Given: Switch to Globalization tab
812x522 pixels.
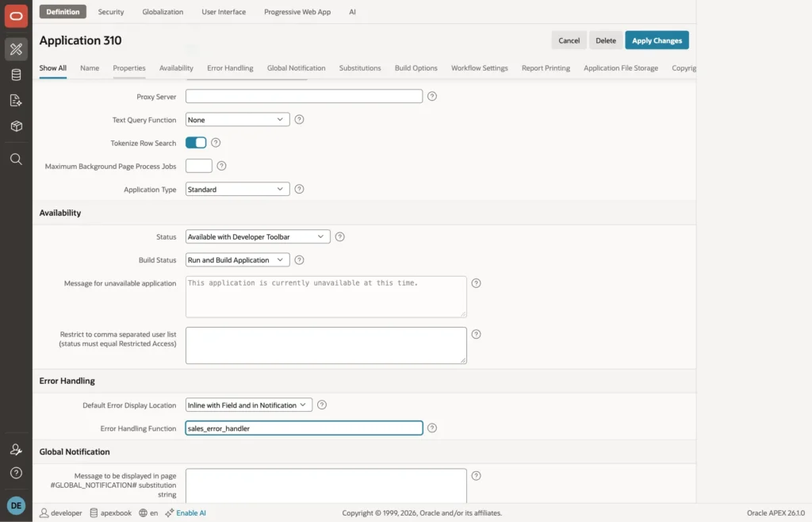Looking at the screenshot, I should [163, 11].
